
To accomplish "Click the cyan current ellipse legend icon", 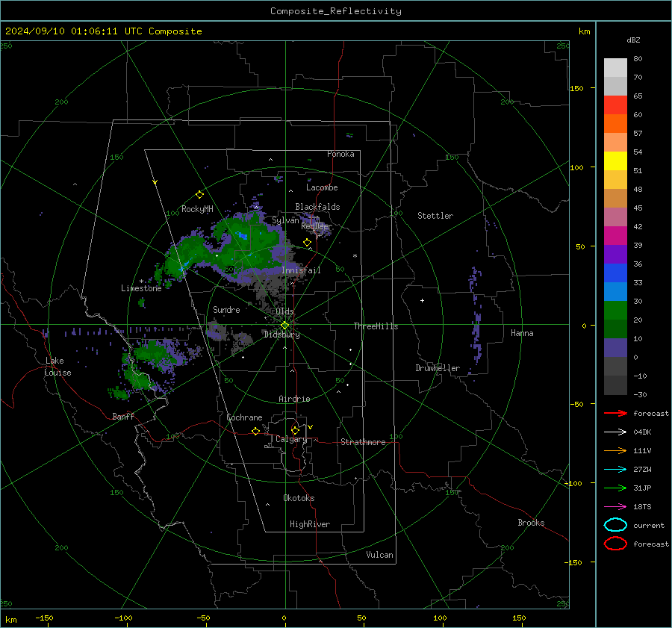I will pyautogui.click(x=615, y=525).
